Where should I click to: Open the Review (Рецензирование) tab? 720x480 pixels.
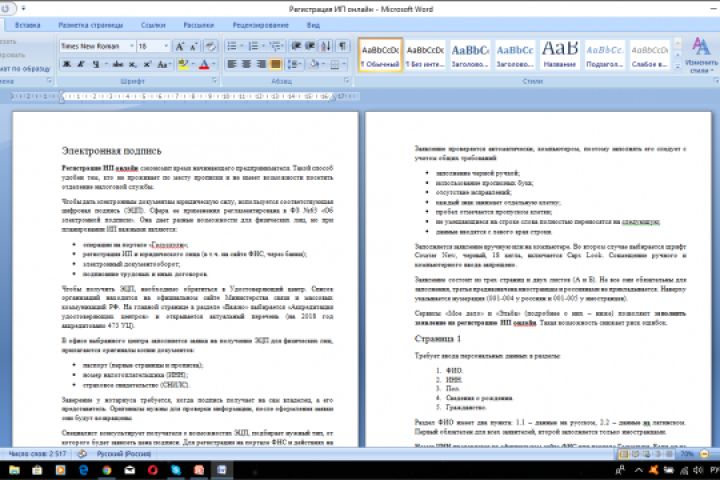point(260,25)
